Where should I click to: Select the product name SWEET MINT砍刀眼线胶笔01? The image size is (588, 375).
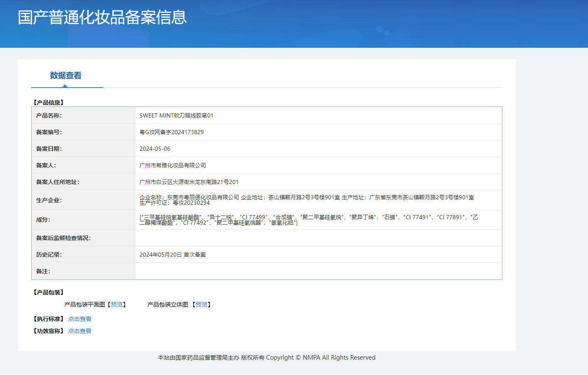click(176, 115)
